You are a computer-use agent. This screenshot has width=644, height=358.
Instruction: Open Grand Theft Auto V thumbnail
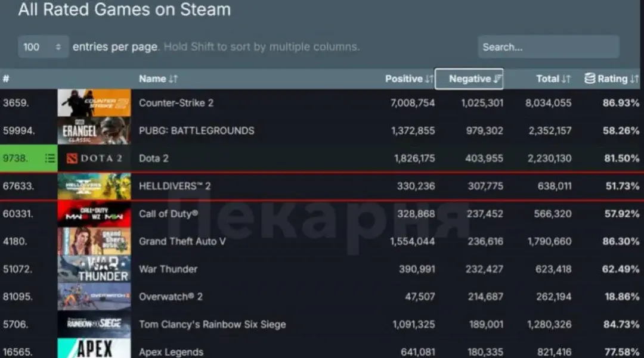point(94,241)
